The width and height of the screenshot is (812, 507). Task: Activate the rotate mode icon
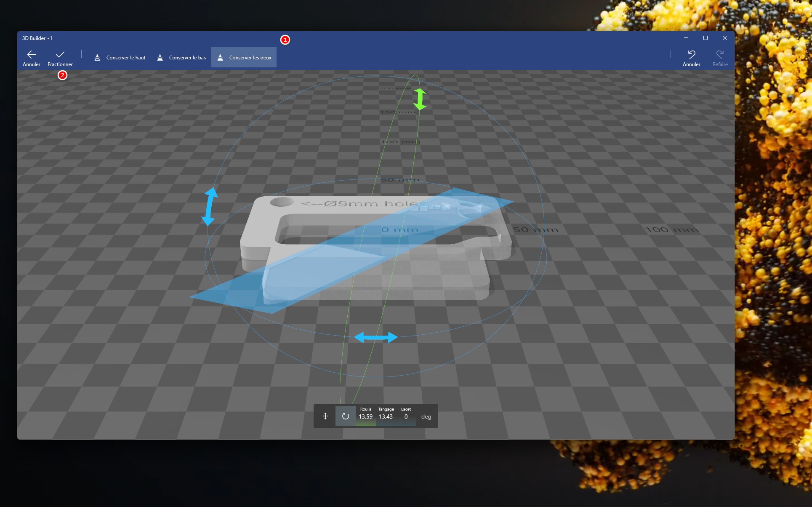pos(345,416)
